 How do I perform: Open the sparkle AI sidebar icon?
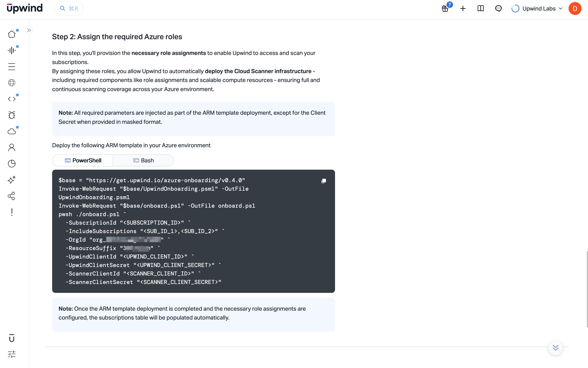click(12, 180)
